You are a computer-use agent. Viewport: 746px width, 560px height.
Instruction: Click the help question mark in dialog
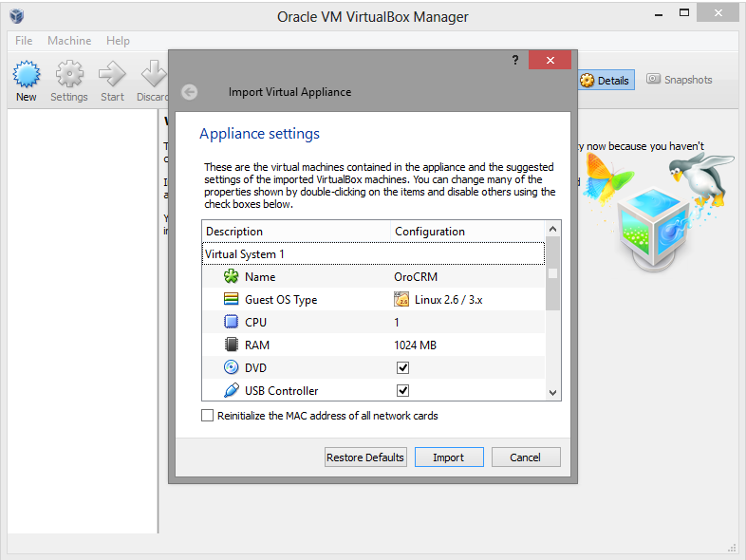pyautogui.click(x=515, y=60)
